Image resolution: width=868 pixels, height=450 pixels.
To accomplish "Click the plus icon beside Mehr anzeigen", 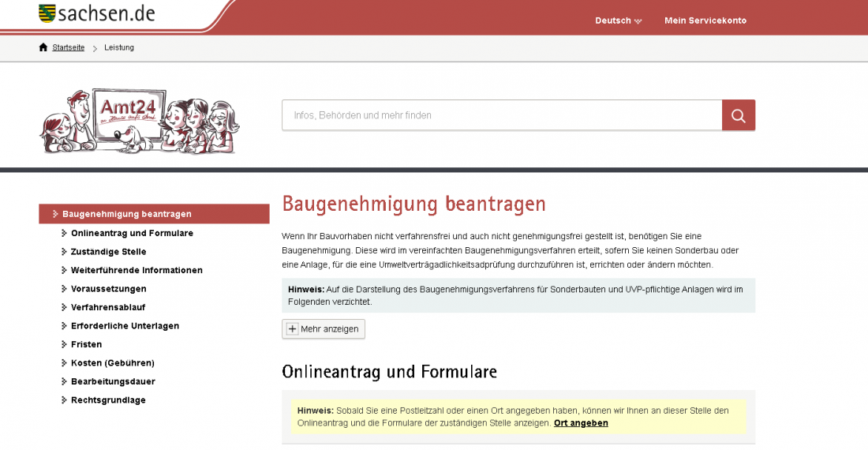I will coord(292,328).
